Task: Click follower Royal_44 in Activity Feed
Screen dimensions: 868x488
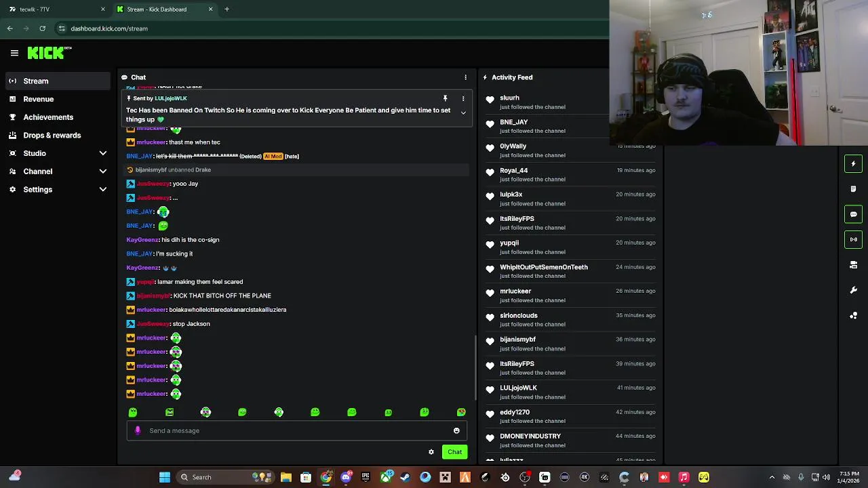Action: [x=513, y=170]
